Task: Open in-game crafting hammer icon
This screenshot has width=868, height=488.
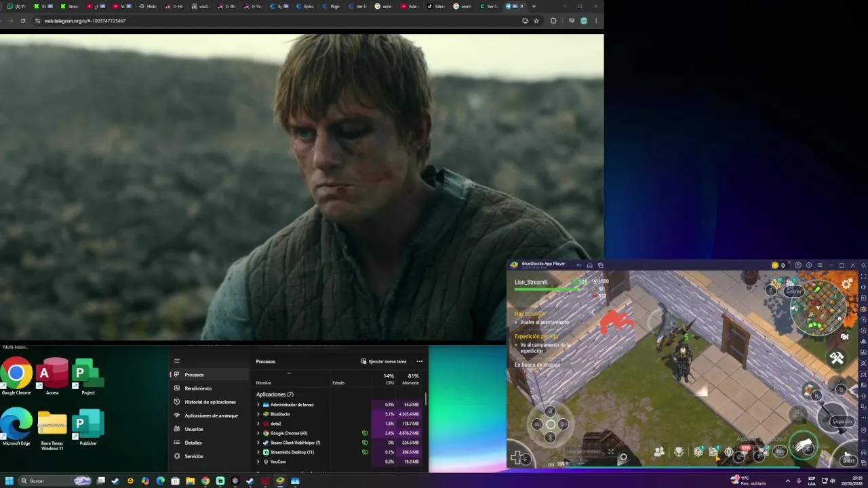Action: coord(837,358)
